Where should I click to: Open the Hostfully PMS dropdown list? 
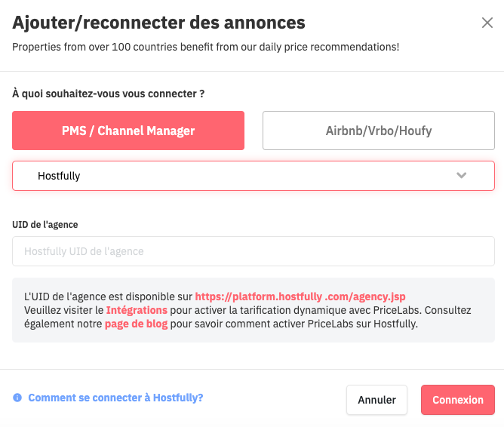(x=254, y=176)
